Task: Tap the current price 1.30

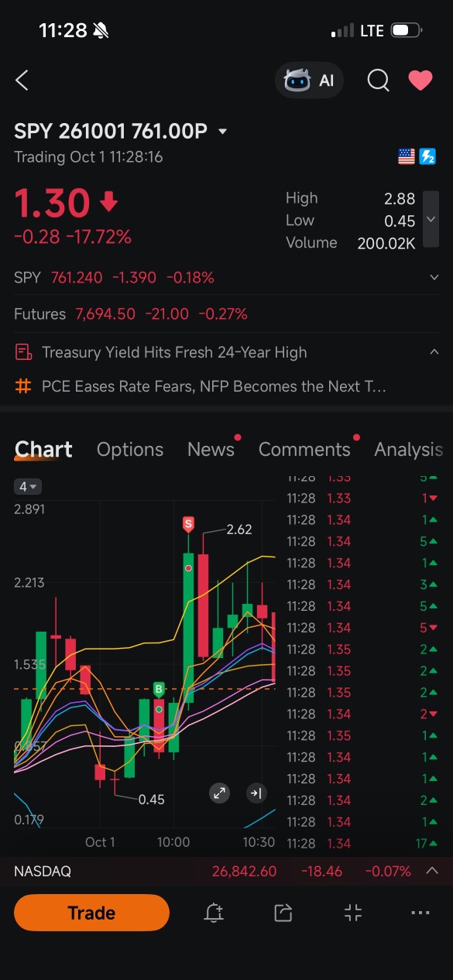Action: 52,203
